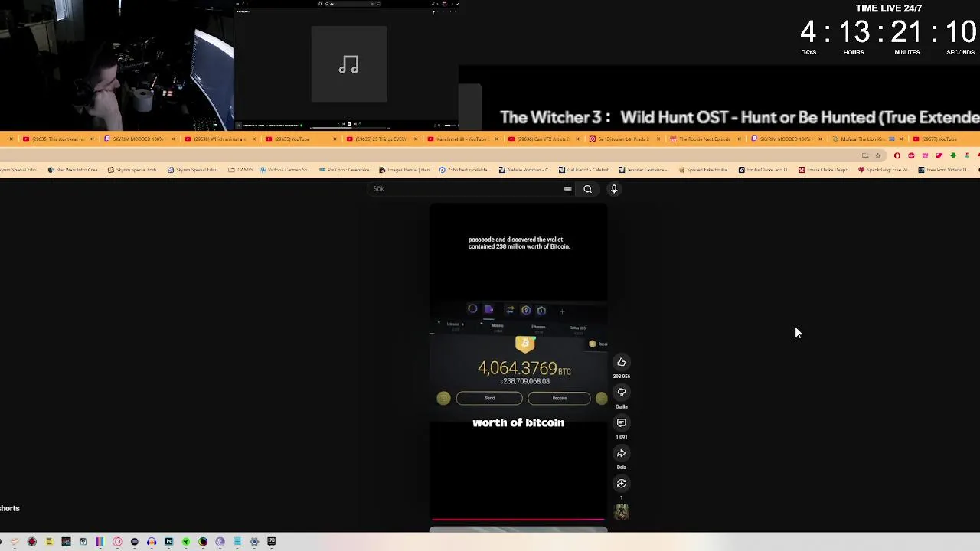Open the green Razer icon in taskbar

(x=186, y=542)
